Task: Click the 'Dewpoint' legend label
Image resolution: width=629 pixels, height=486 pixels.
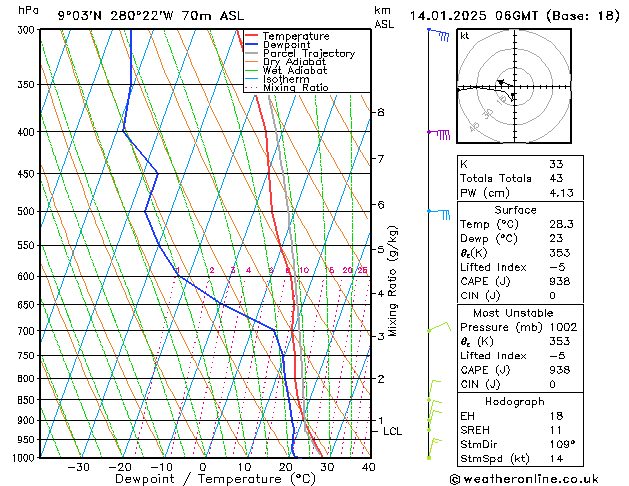Action: click(286, 45)
